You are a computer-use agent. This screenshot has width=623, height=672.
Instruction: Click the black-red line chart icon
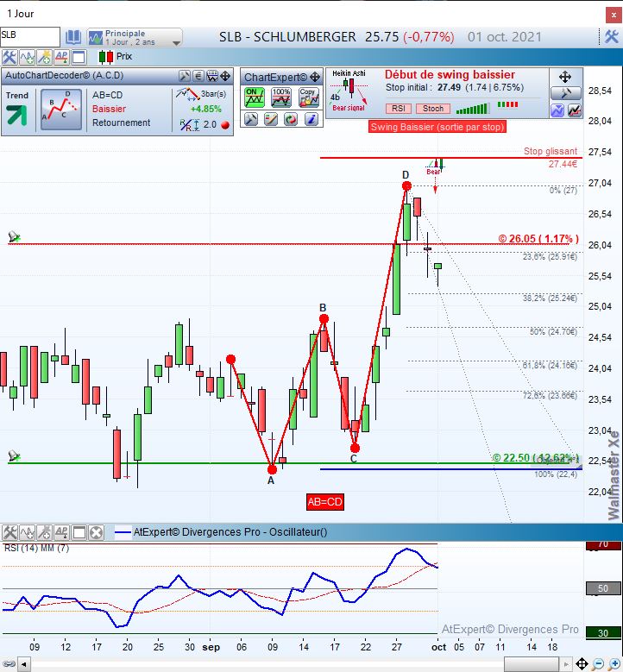click(x=574, y=111)
